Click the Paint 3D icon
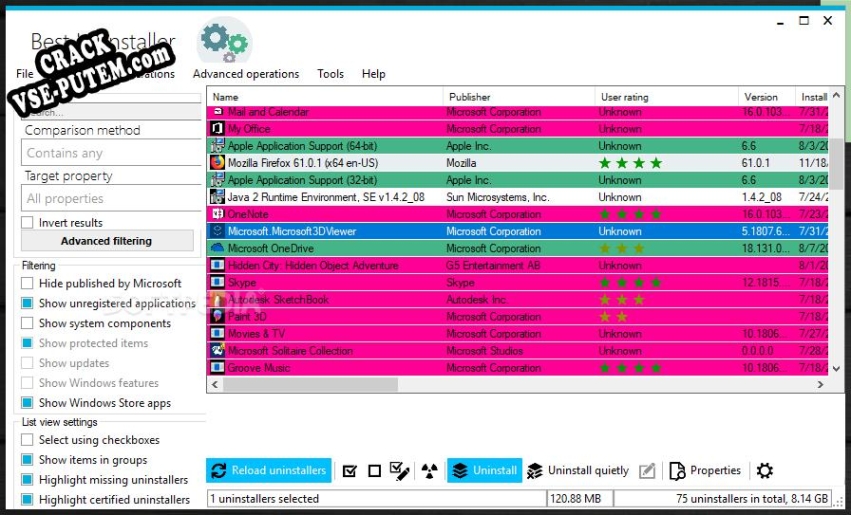The image size is (851, 515). click(217, 316)
